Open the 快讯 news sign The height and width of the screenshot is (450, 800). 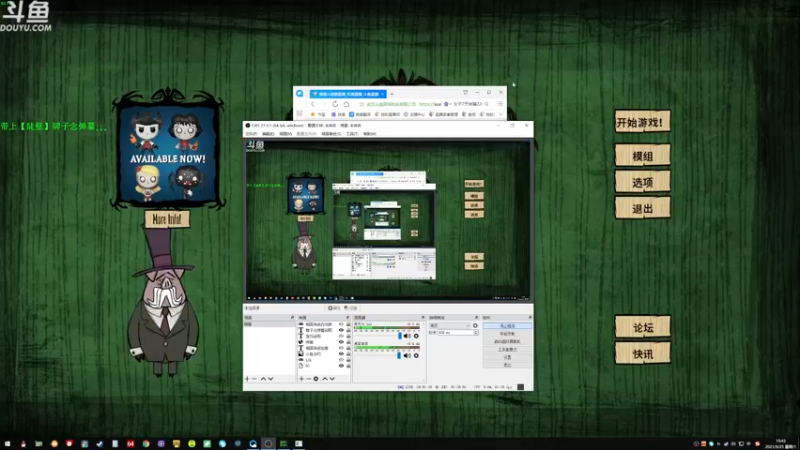coord(642,354)
